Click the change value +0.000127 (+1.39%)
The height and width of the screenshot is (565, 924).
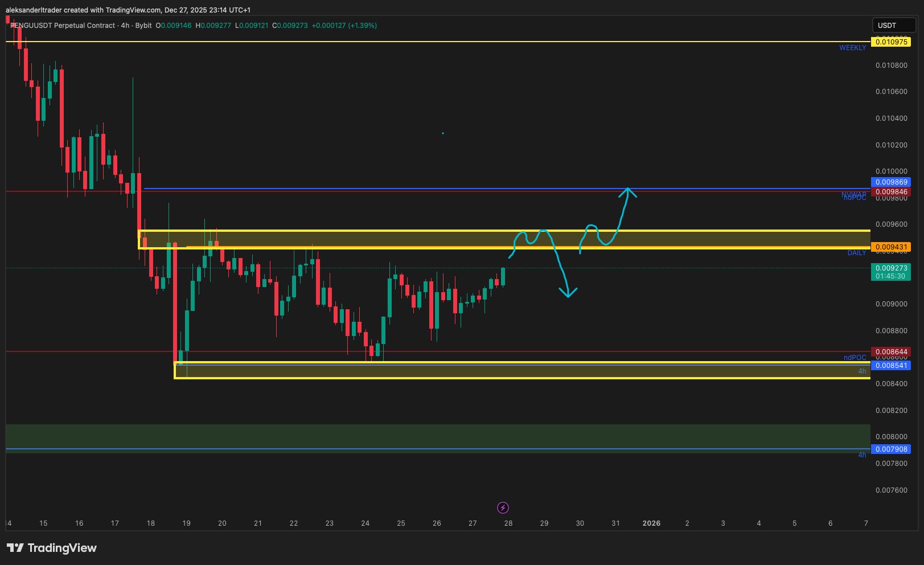(x=344, y=26)
